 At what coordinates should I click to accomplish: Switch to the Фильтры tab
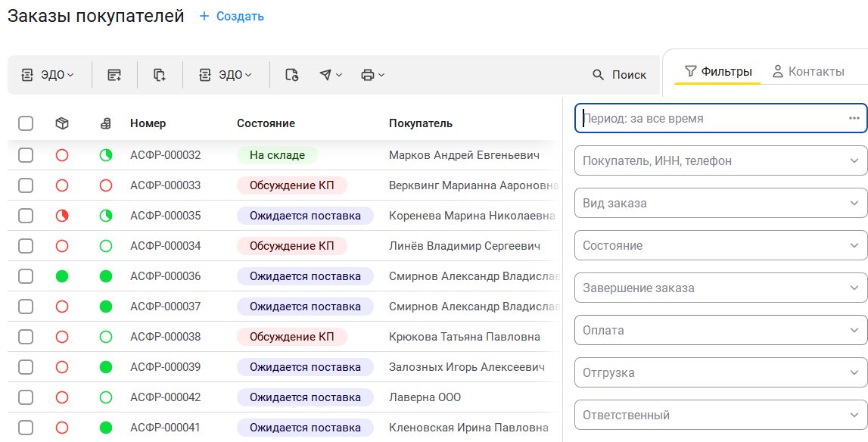pyautogui.click(x=718, y=71)
